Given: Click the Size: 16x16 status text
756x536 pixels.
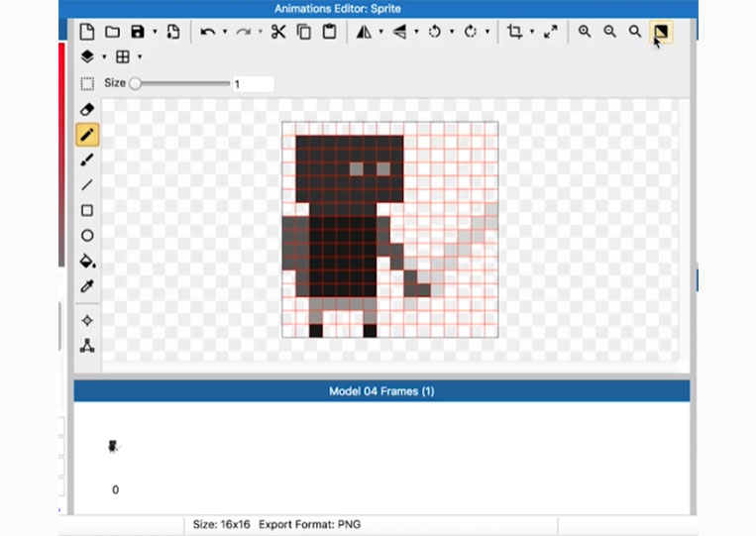Looking at the screenshot, I should click(x=221, y=524).
